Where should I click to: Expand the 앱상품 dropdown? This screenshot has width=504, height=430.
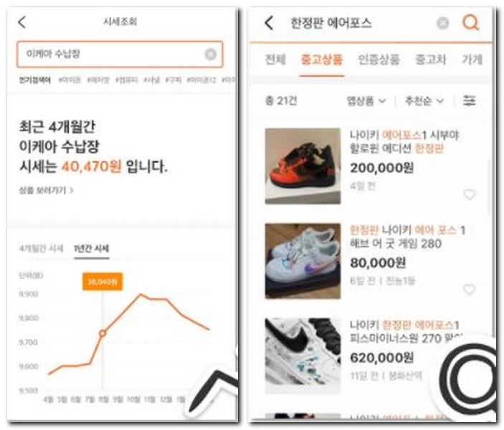click(366, 101)
